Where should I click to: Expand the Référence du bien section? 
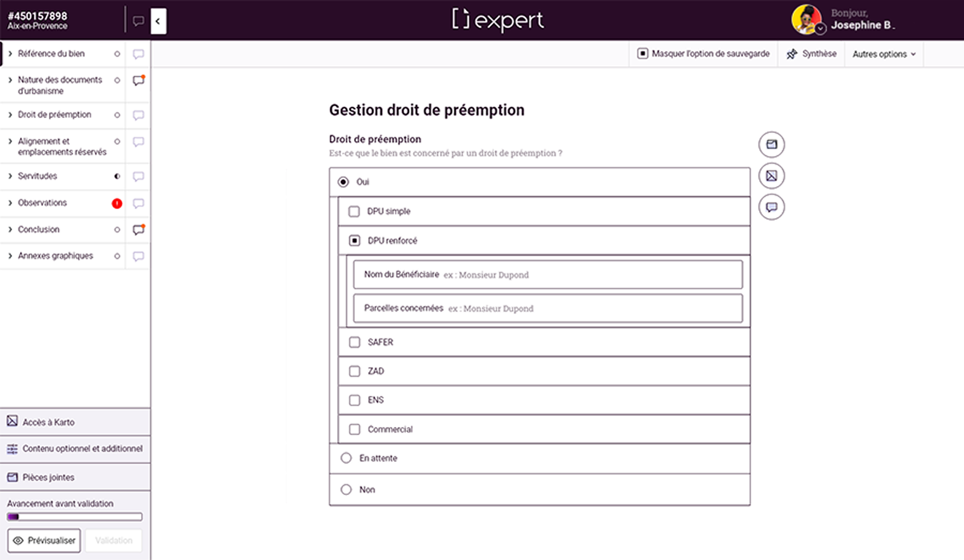point(62,54)
